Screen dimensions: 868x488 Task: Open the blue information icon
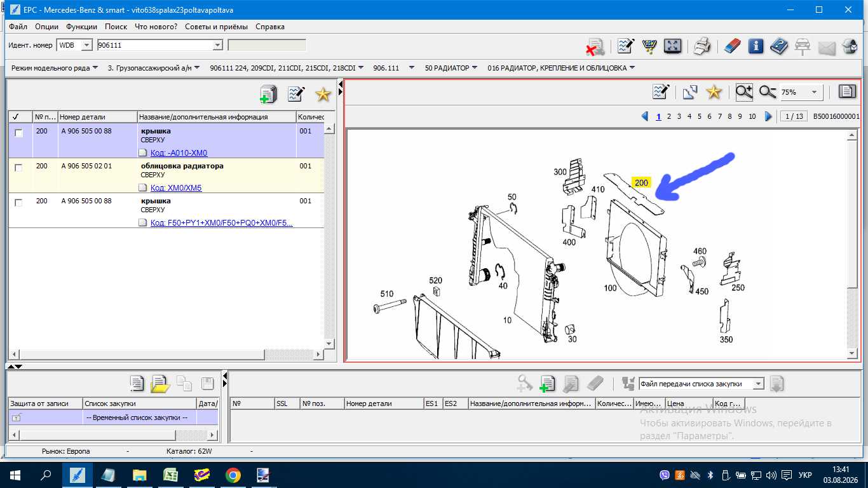pyautogui.click(x=756, y=46)
